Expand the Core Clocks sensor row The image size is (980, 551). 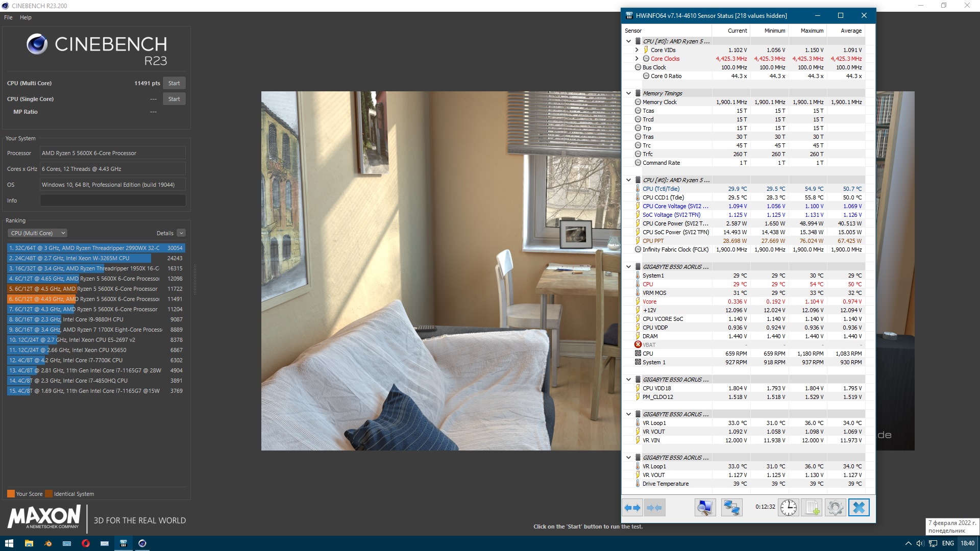pos(636,59)
